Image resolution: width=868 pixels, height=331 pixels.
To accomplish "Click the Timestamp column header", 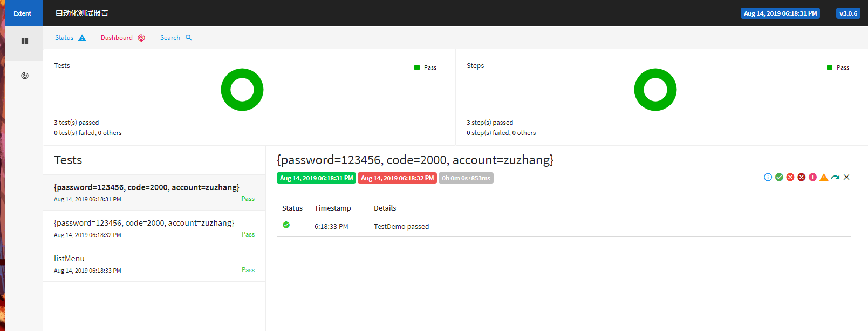I will tap(333, 208).
